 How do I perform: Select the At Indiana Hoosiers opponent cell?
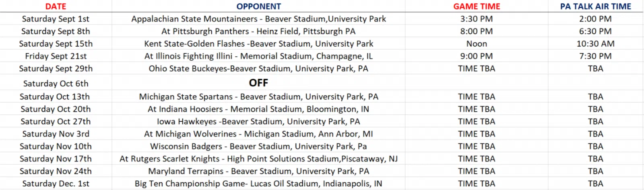(x=258, y=109)
